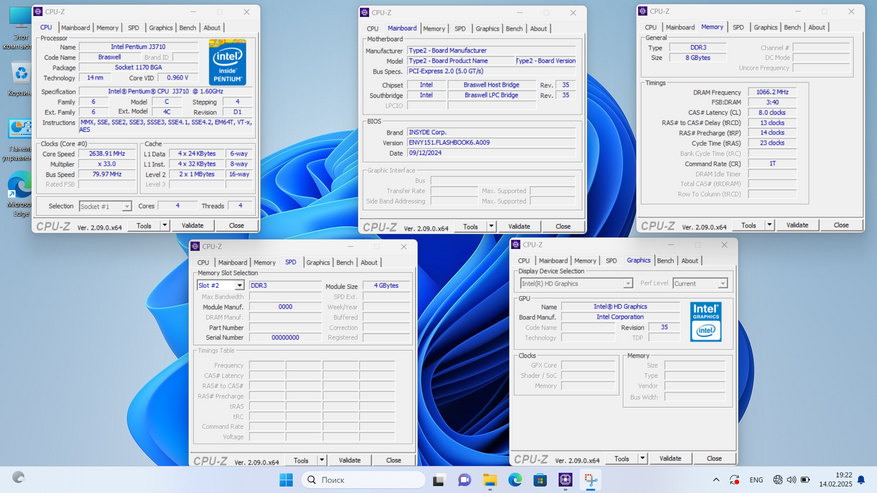This screenshot has width=877, height=493.
Task: Open File Explorer from the taskbar
Action: (489, 480)
